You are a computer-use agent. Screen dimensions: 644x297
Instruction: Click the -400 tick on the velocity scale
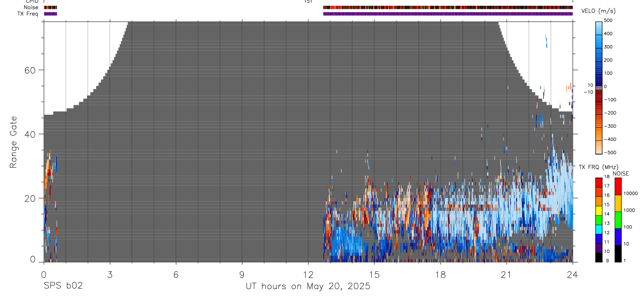tap(610, 139)
